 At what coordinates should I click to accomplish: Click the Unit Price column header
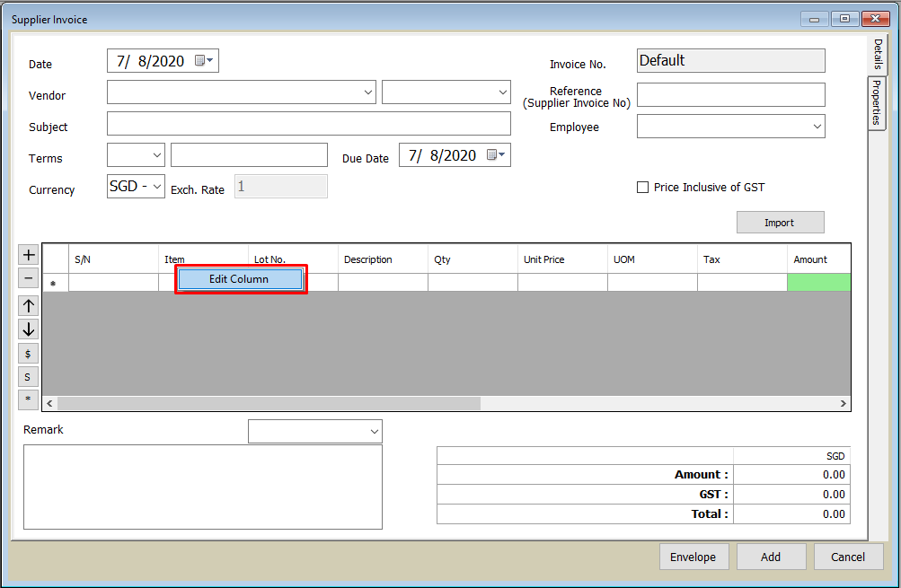(x=562, y=259)
